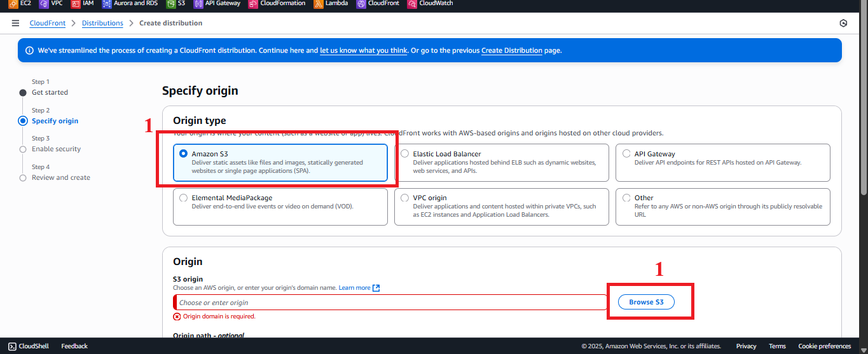The height and width of the screenshot is (354, 868).
Task: Click the S3 origin input field
Action: coord(390,303)
